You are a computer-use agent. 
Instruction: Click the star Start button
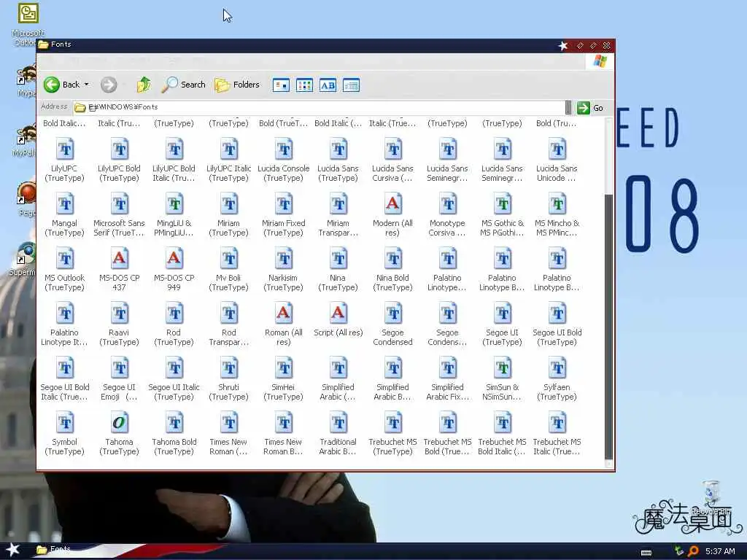pos(13,550)
